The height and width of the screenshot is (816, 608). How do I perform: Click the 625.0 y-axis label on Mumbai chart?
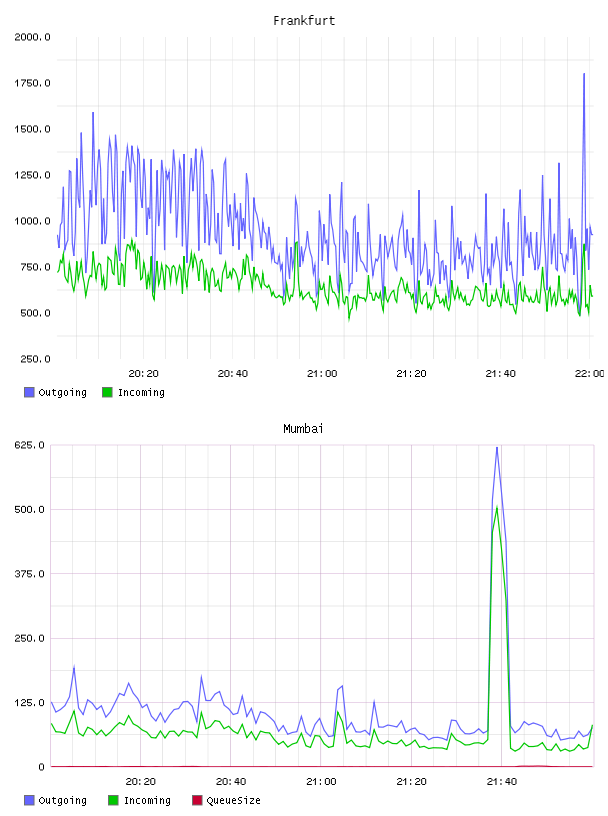click(29, 445)
